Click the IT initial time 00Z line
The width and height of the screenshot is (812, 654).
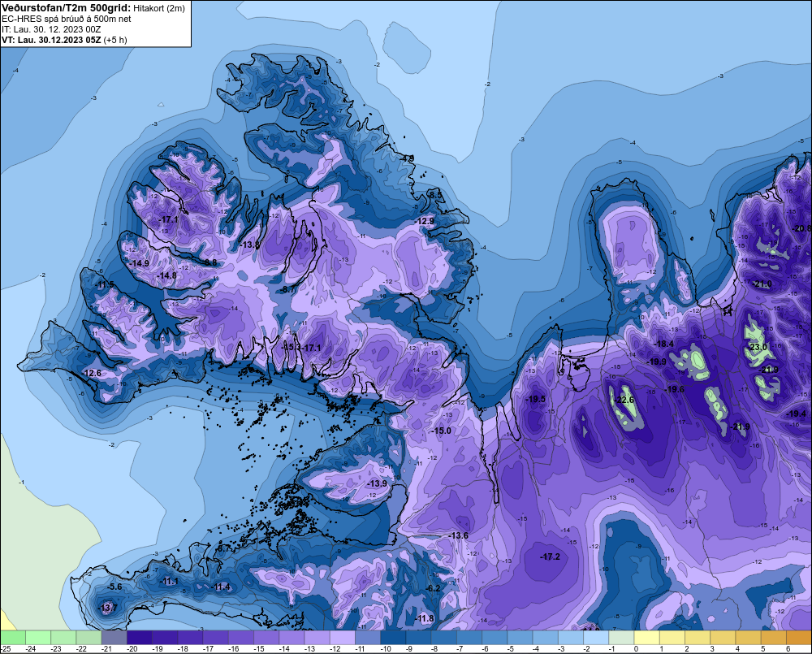point(51,29)
